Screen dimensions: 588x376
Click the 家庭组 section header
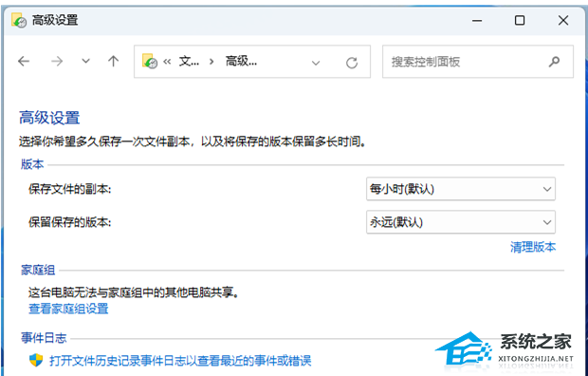(38, 270)
